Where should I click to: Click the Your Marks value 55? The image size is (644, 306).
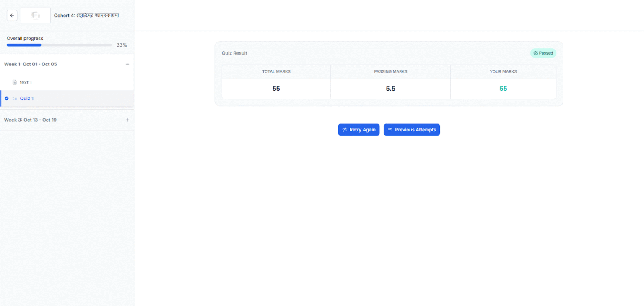click(x=503, y=89)
